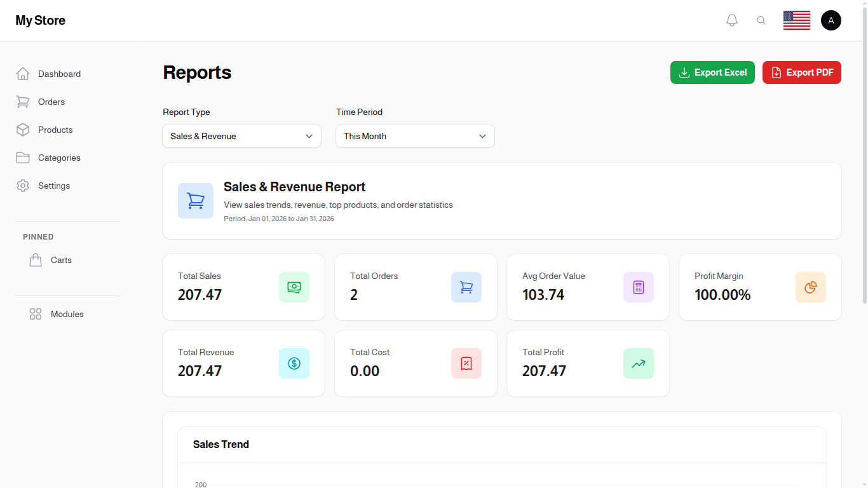Click the Total Profit trend icon
The image size is (868, 488).
[639, 363]
